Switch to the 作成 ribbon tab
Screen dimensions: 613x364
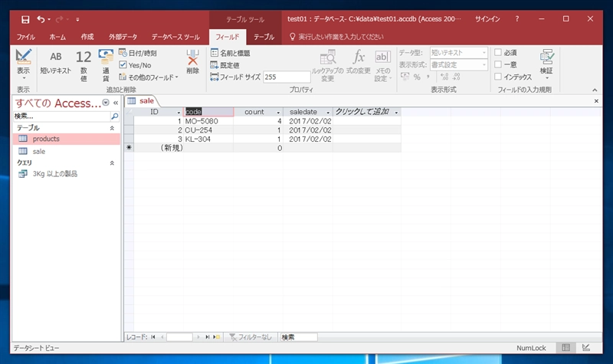(87, 37)
